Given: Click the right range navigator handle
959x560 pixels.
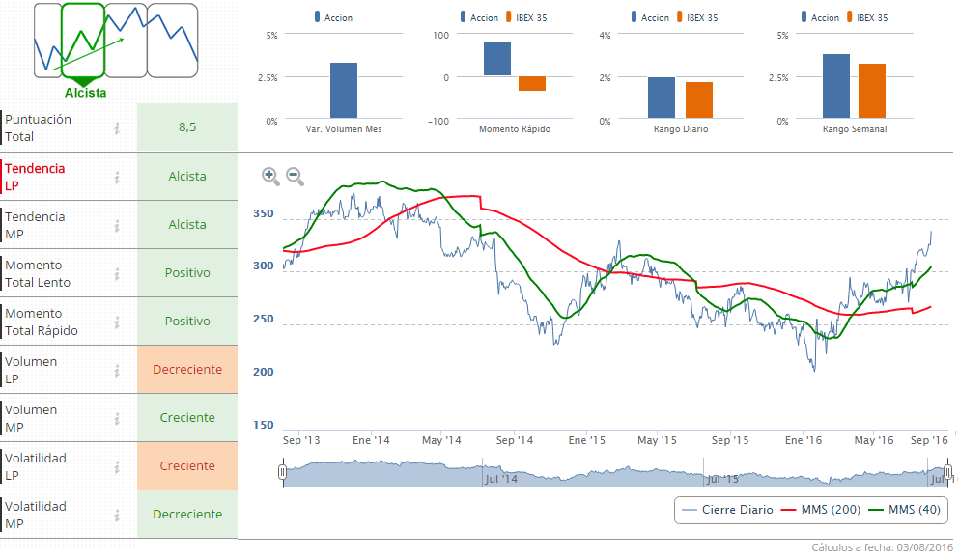Looking at the screenshot, I should [x=948, y=472].
